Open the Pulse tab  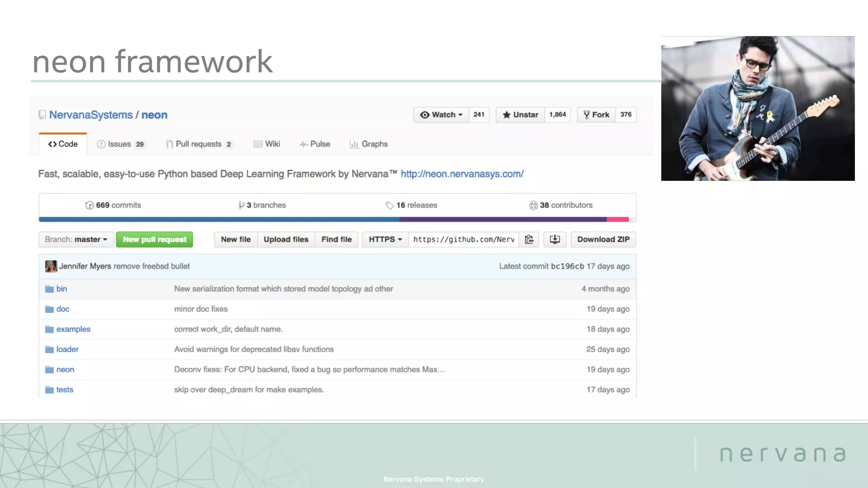[x=314, y=144]
